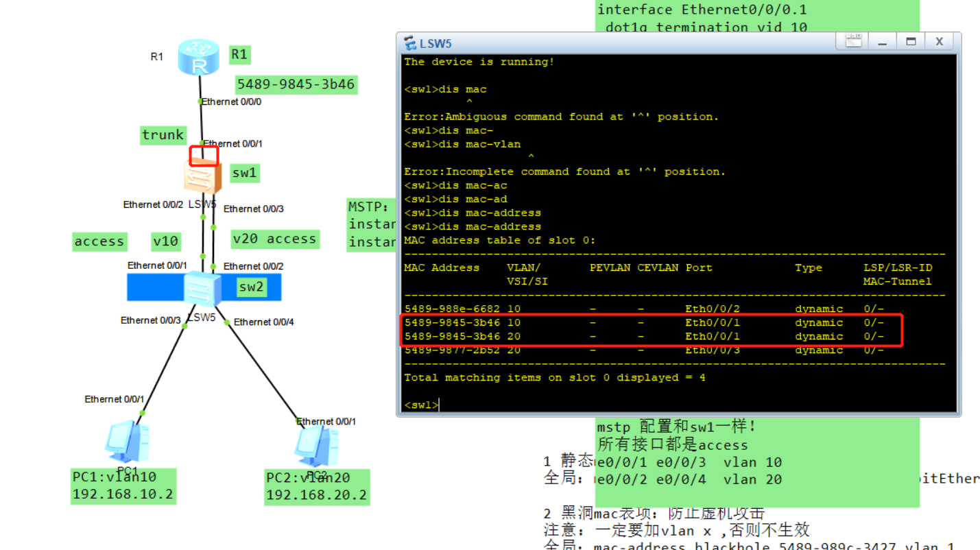
Task: Click the green MSTP note beside the terminal
Action: 371,224
